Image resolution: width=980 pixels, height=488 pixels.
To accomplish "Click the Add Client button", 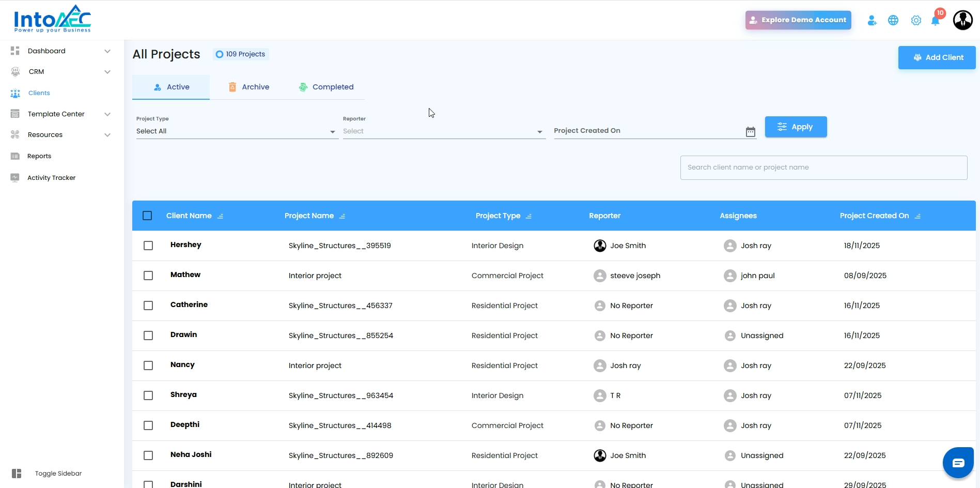I will [937, 57].
